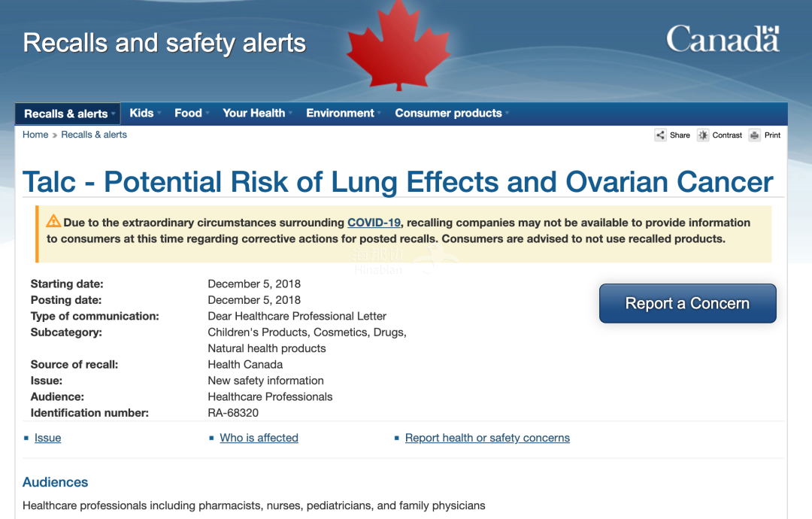
Task: Toggle the Contrast icon
Action: 703,135
